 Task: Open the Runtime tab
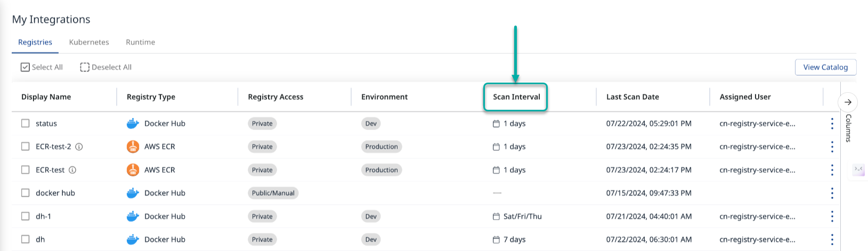coord(140,42)
